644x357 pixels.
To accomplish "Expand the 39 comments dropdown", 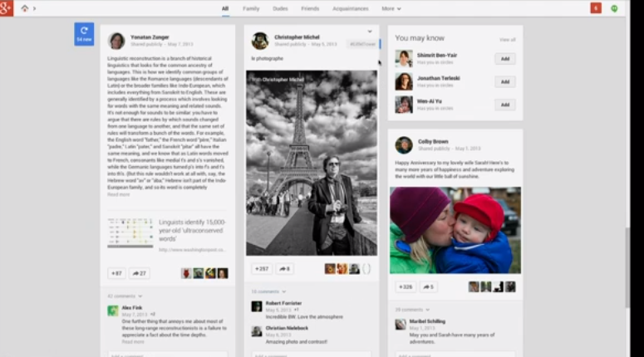I will (x=412, y=310).
